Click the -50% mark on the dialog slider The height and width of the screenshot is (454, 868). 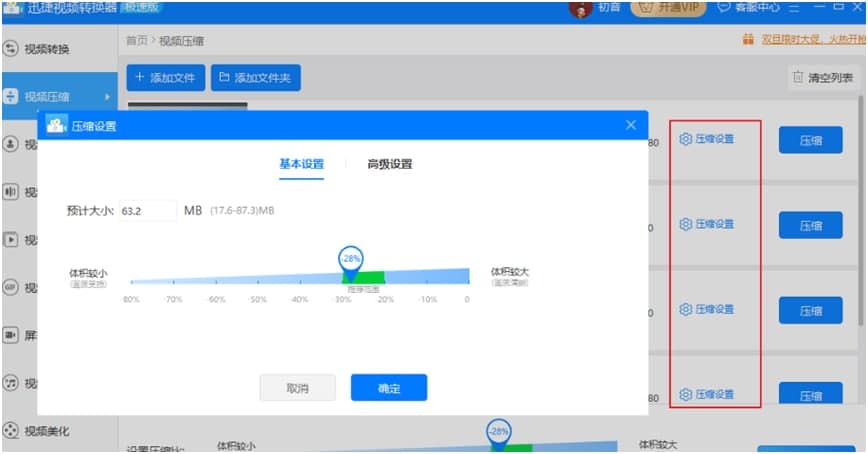(259, 300)
